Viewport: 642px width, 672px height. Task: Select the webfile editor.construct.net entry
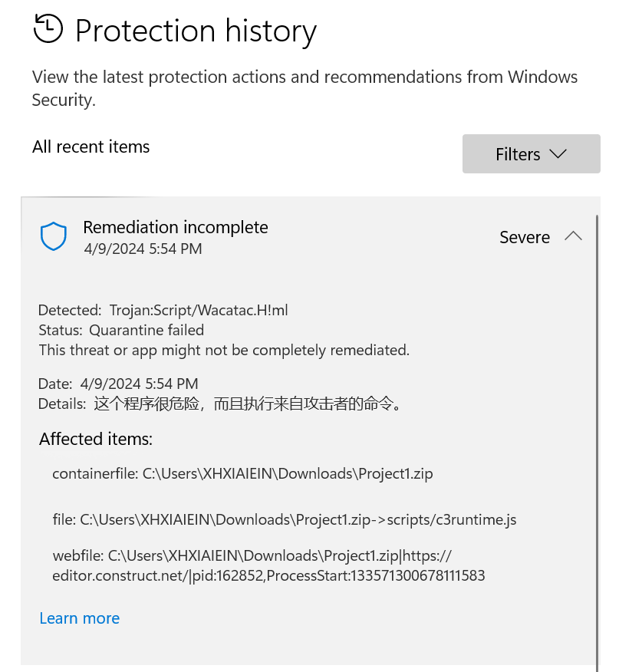[x=268, y=565]
